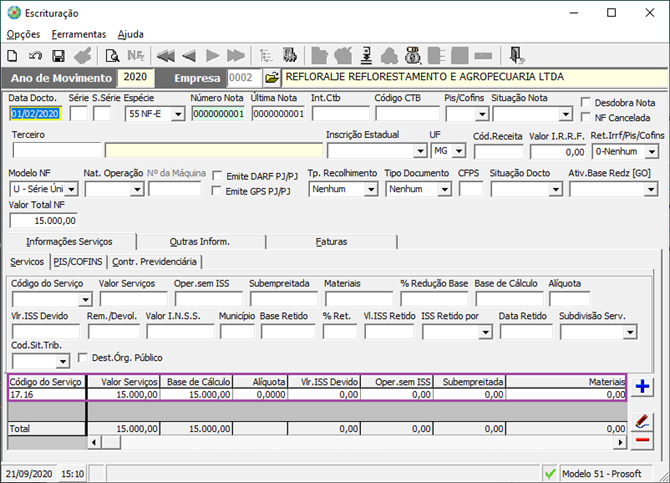Open the Cod.Sit.Trib. dropdown
The width and height of the screenshot is (670, 483).
click(x=62, y=362)
